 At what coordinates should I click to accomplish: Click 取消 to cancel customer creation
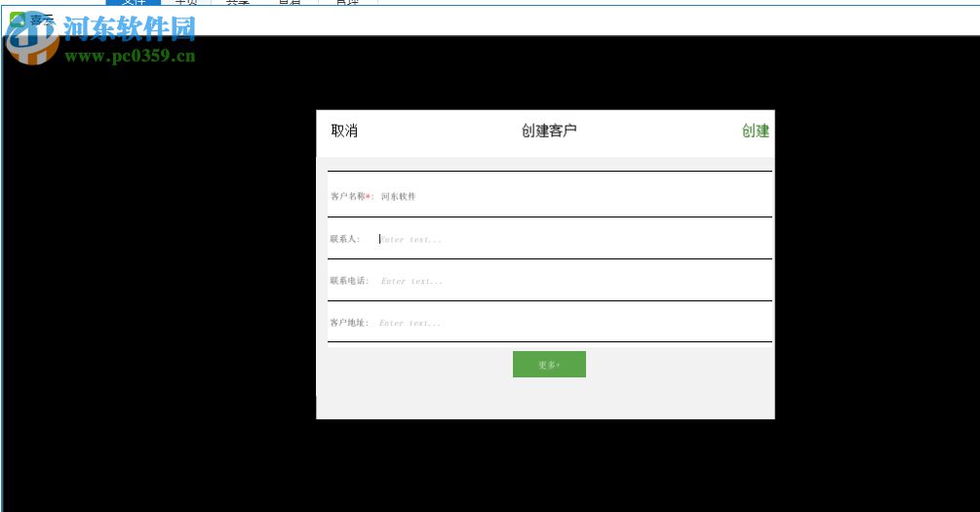[x=344, y=131]
